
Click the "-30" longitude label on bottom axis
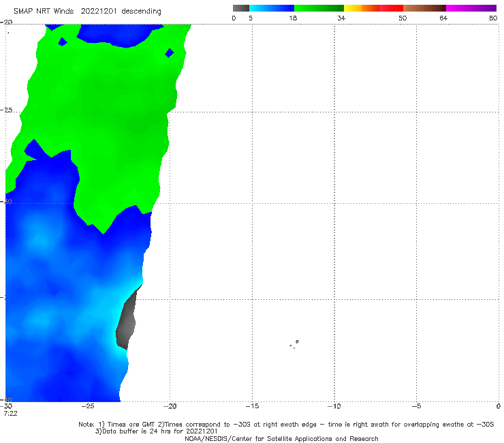point(6,406)
